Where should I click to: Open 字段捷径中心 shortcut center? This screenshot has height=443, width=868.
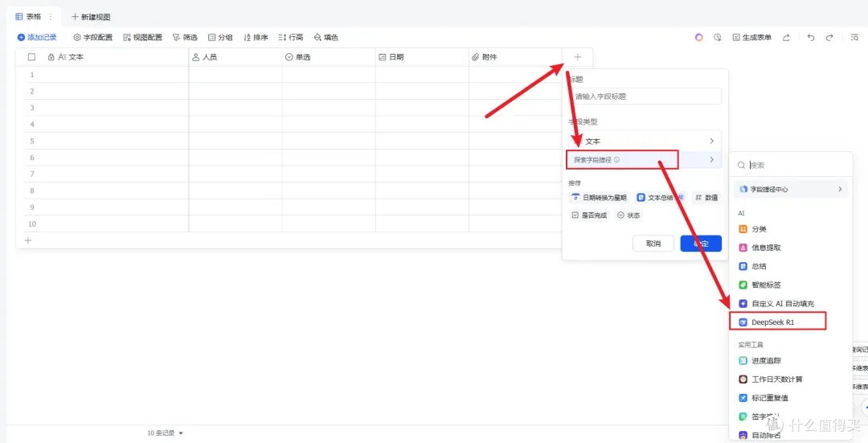(x=791, y=190)
